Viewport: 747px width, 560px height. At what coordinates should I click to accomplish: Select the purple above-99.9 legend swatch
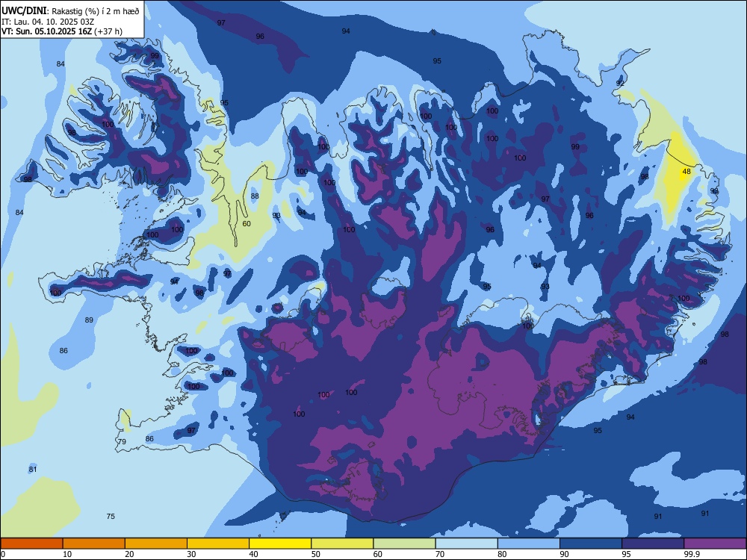click(x=715, y=544)
